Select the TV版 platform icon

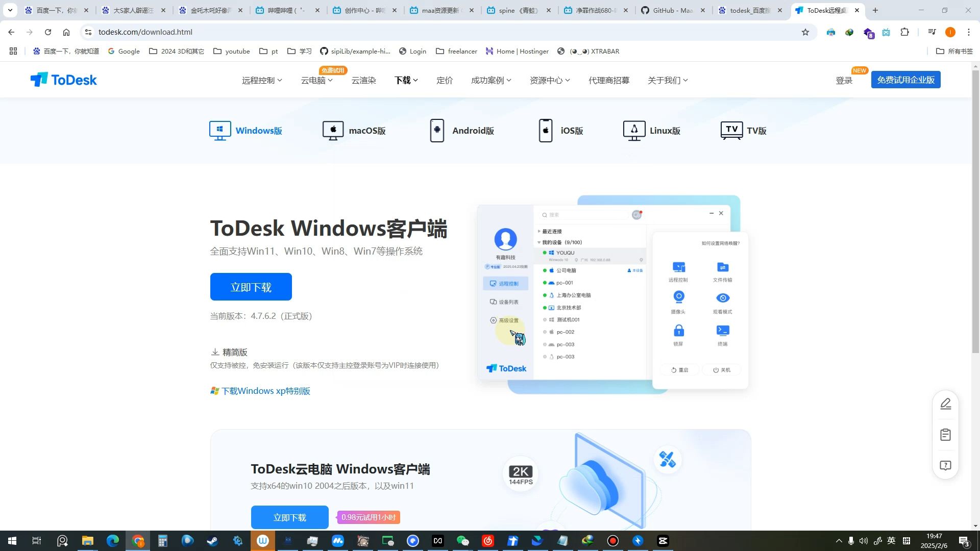tap(731, 131)
